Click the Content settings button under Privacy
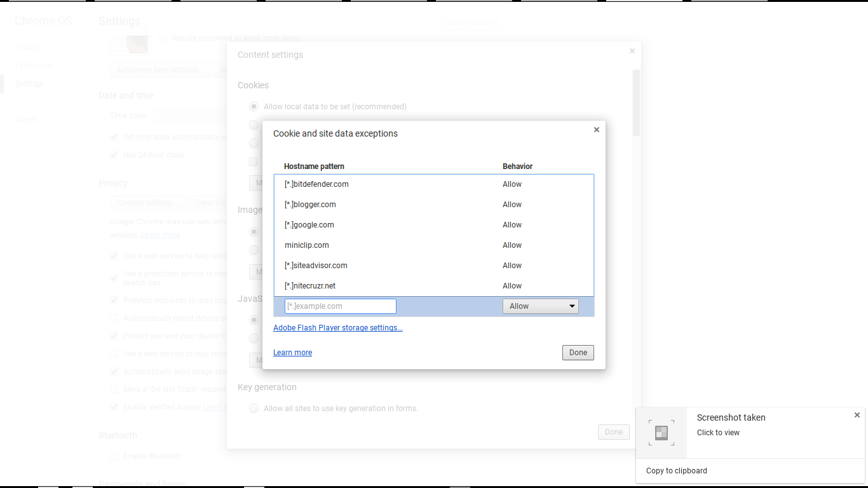 [147, 203]
